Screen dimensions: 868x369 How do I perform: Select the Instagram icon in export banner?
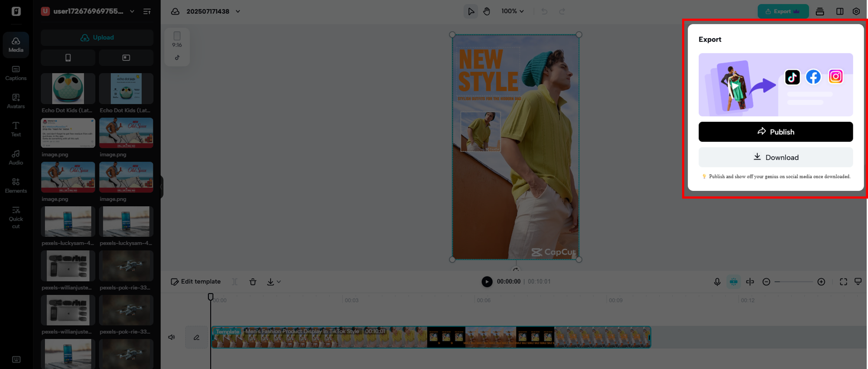[835, 77]
